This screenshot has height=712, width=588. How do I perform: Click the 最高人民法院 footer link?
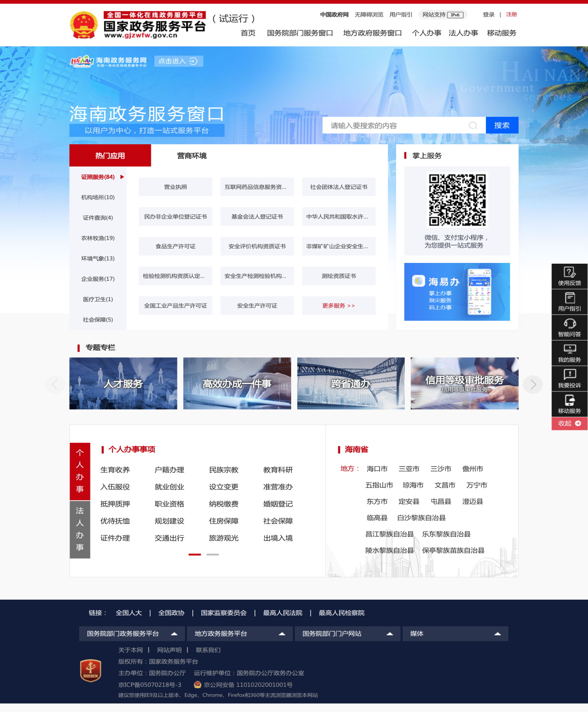[283, 613]
